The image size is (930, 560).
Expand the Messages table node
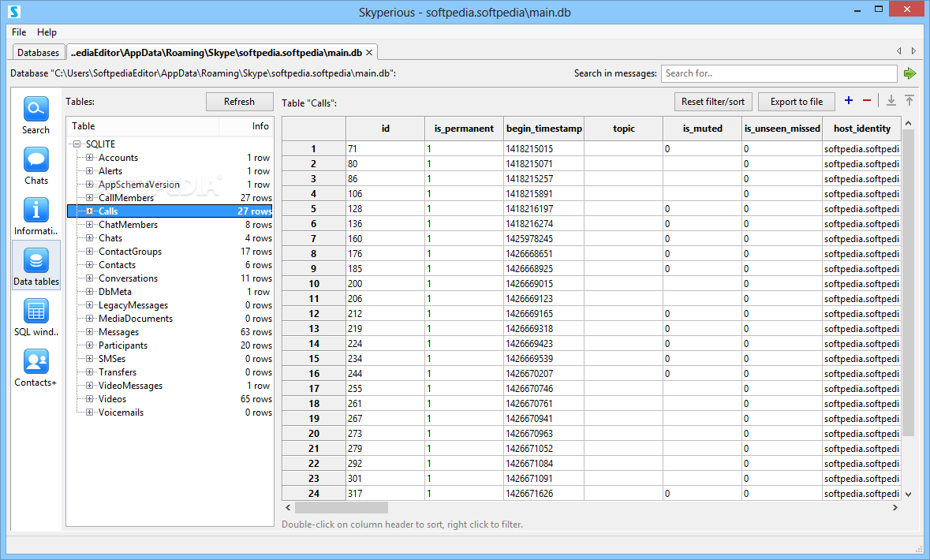90,332
